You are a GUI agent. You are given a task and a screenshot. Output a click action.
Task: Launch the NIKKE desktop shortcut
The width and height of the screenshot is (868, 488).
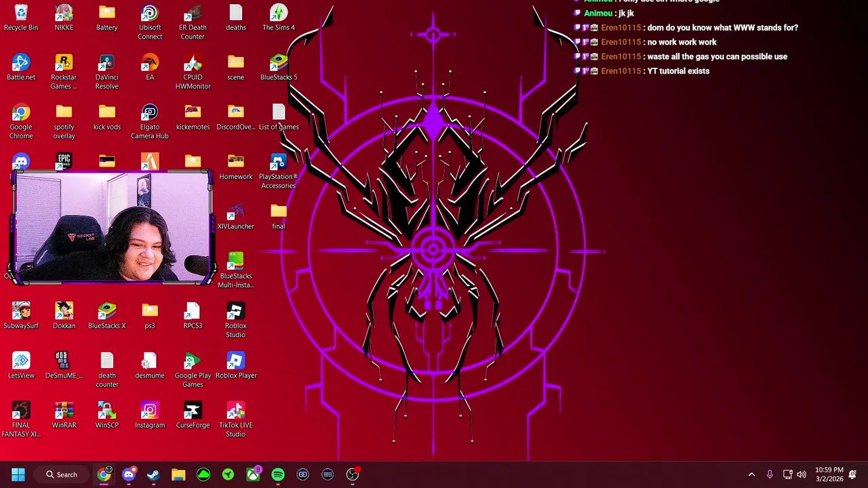[64, 18]
